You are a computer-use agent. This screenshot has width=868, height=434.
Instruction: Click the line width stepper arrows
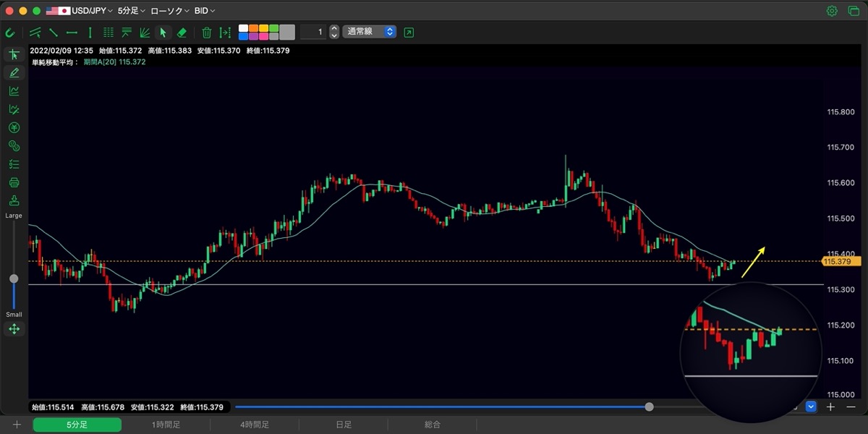click(x=333, y=32)
